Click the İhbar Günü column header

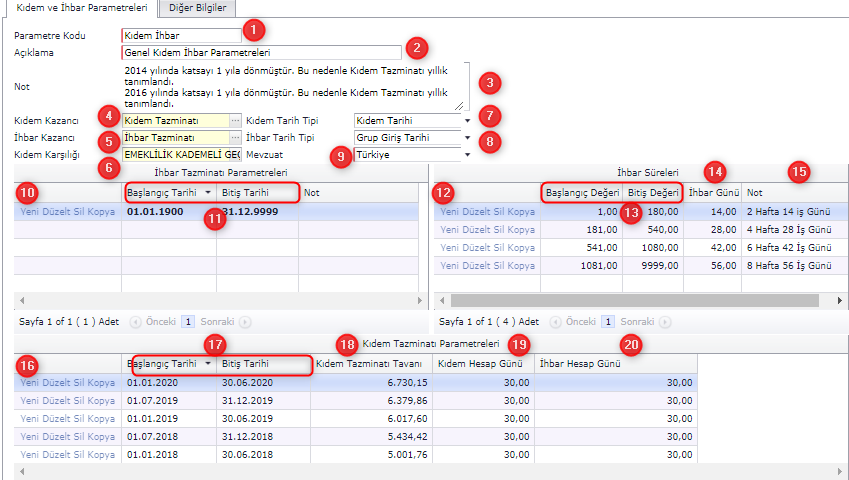pyautogui.click(x=712, y=192)
